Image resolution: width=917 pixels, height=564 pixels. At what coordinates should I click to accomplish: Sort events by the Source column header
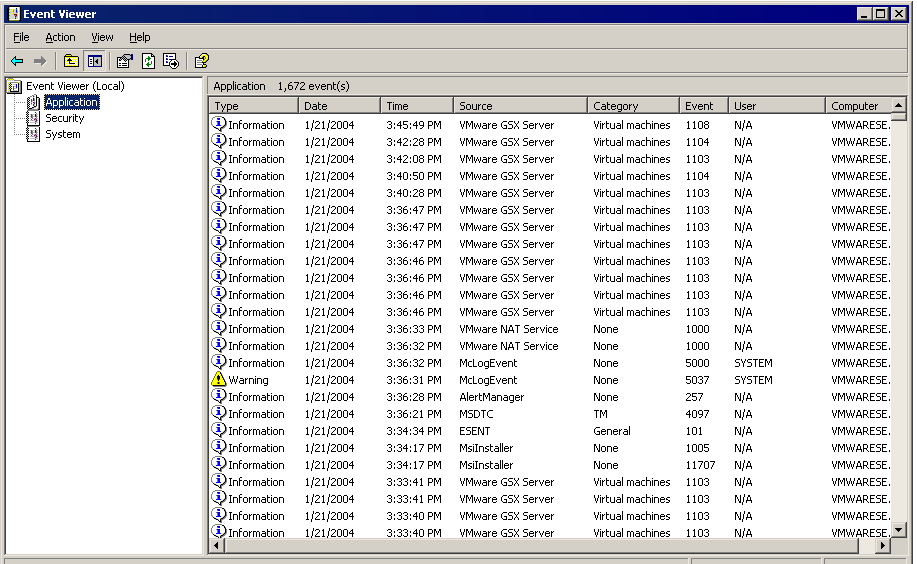pyautogui.click(x=519, y=105)
